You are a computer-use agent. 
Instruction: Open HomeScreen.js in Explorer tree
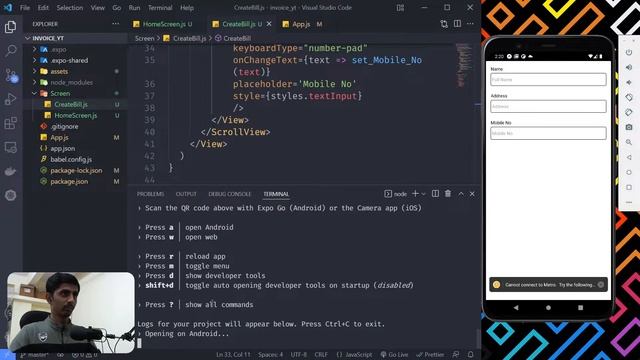click(x=76, y=116)
